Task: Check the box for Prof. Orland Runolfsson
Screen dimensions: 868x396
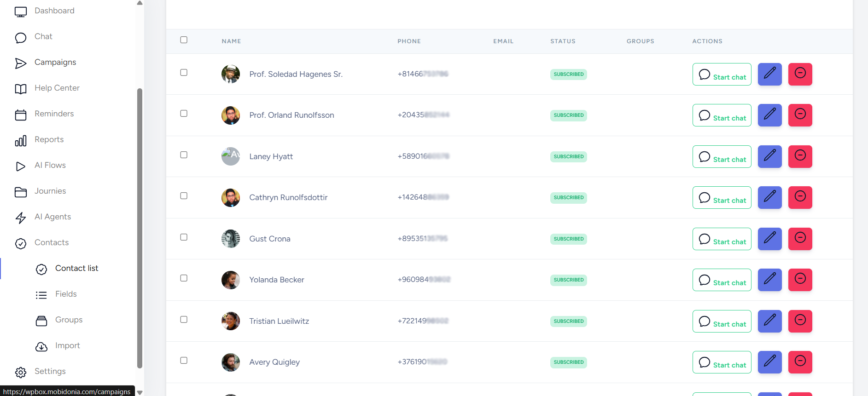Action: (184, 114)
